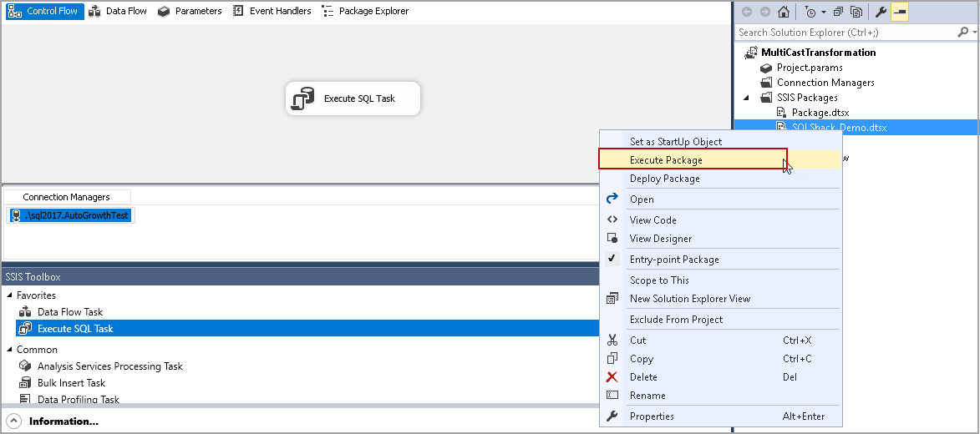
Task: Click the Collapse All icon in Solution Explorer
Action: pos(837,12)
